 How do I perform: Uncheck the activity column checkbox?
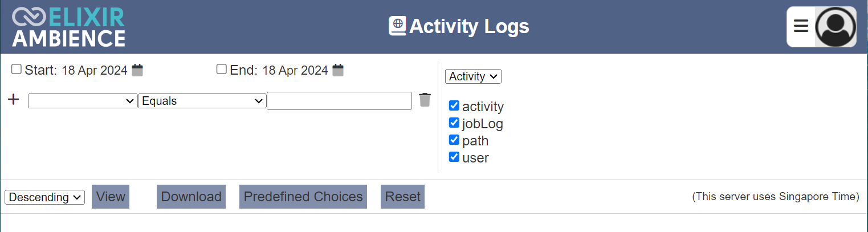pyautogui.click(x=454, y=105)
